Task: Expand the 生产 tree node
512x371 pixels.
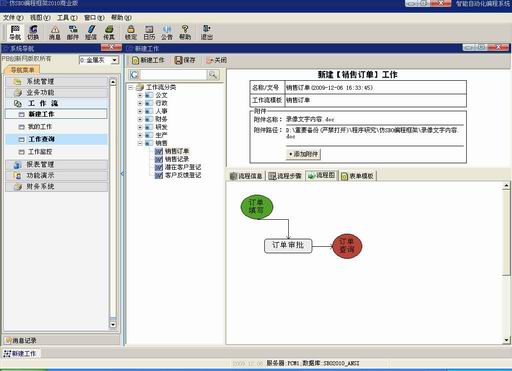Action: click(x=140, y=135)
